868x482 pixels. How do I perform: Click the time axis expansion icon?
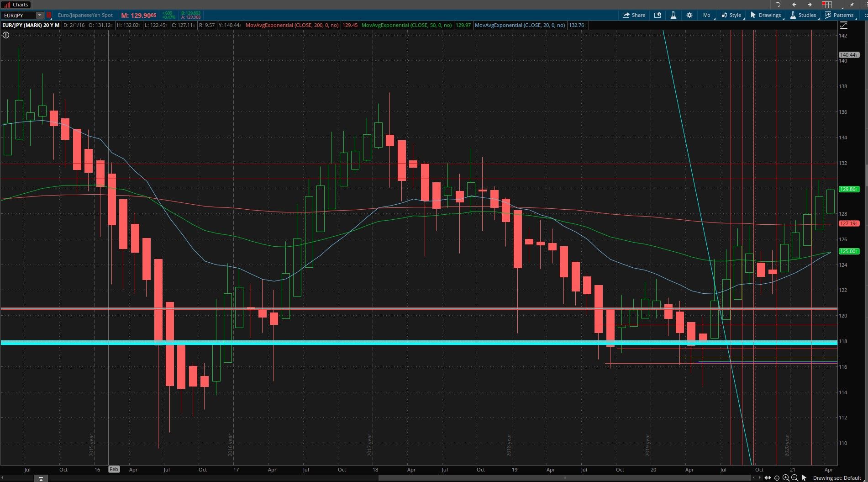[x=768, y=477]
